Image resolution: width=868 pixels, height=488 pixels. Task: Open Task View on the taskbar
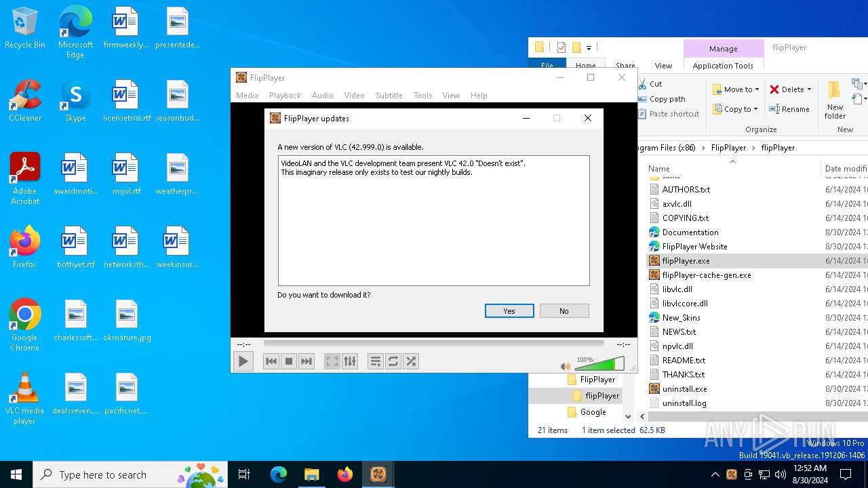(244, 474)
